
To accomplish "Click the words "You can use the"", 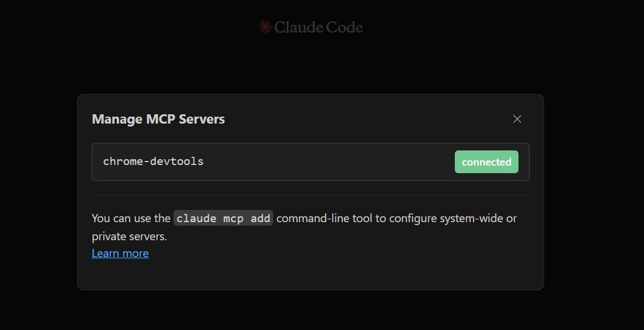I will (x=131, y=218).
